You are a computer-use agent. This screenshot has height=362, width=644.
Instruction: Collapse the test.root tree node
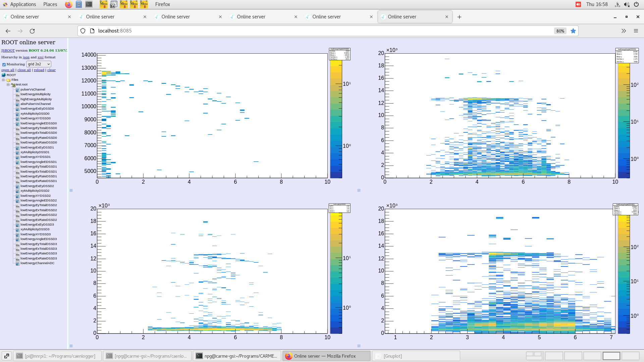tap(8, 84)
